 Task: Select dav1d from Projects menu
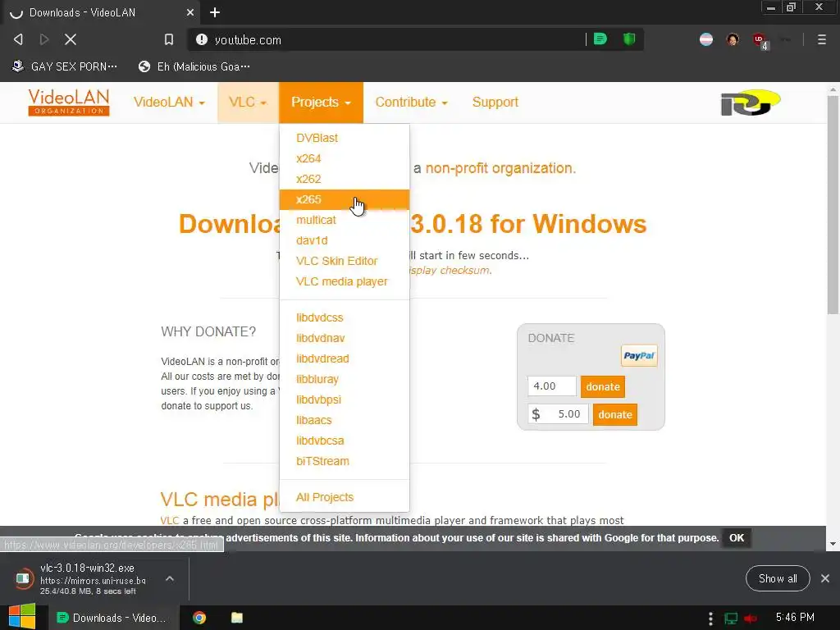(x=345, y=240)
